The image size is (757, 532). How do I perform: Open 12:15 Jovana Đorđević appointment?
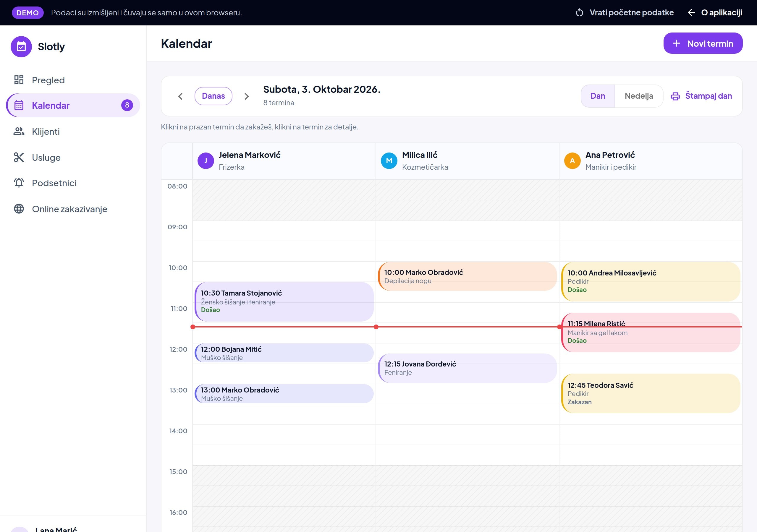click(x=468, y=368)
